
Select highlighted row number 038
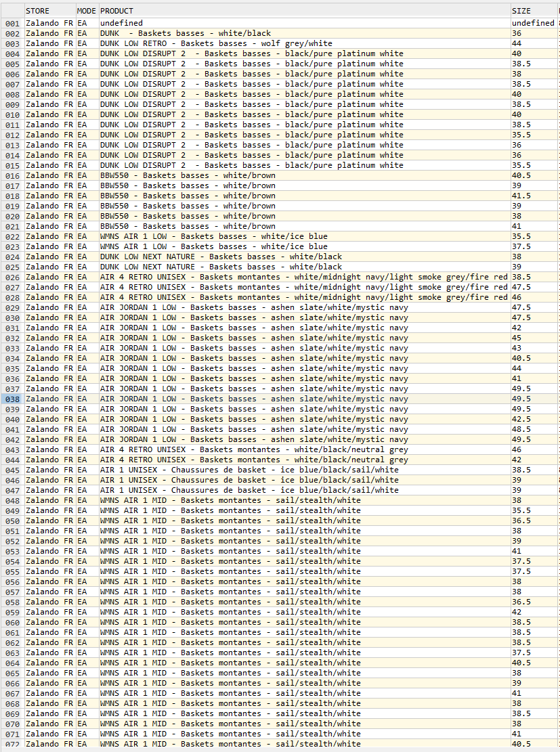12,399
